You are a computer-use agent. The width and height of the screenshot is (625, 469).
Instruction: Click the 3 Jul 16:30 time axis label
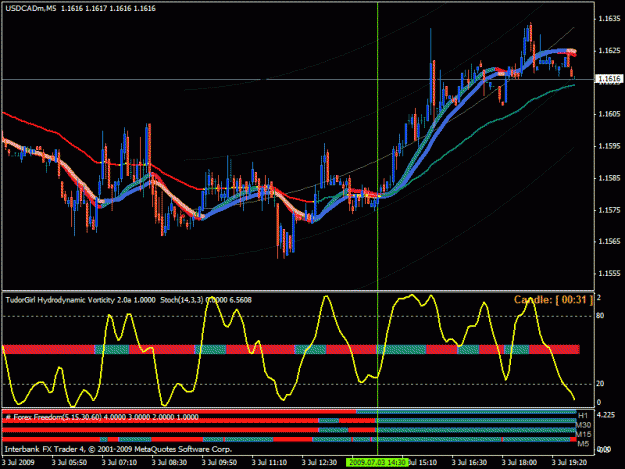click(x=469, y=463)
